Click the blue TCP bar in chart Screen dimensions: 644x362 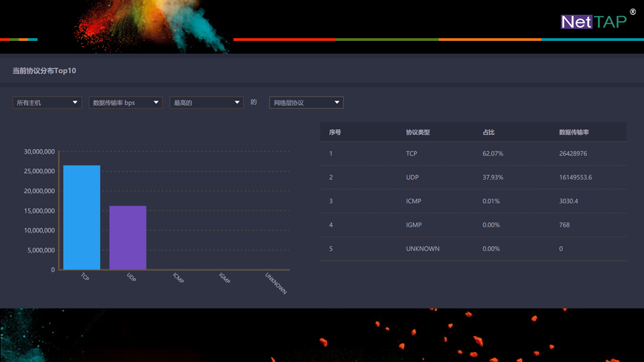[81, 217]
